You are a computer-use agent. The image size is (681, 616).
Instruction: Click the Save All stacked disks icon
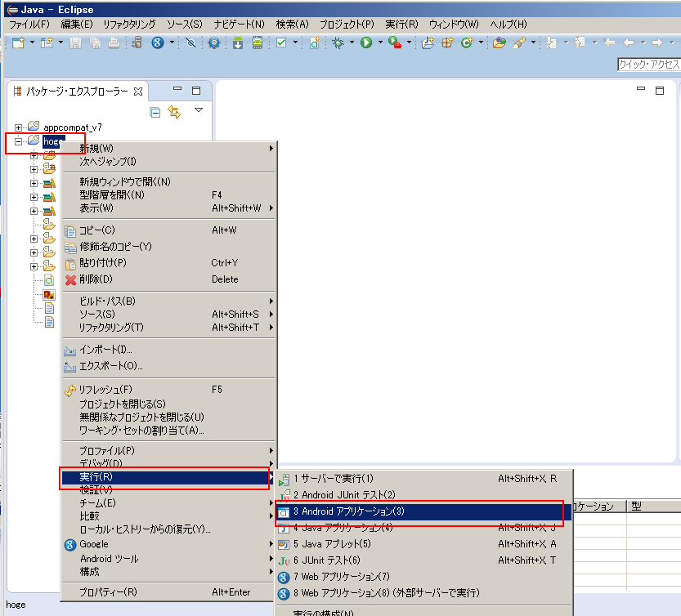point(95,42)
